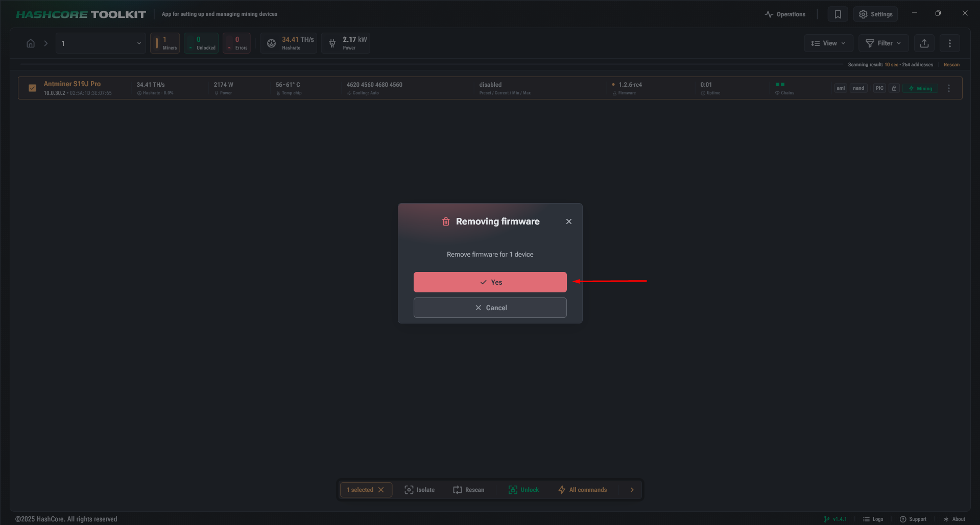Click the Rescan link under the toolbar
The image size is (980, 525).
coord(951,65)
